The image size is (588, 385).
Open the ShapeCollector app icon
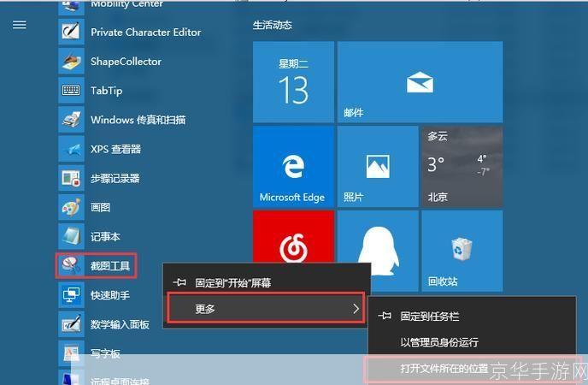click(71, 61)
